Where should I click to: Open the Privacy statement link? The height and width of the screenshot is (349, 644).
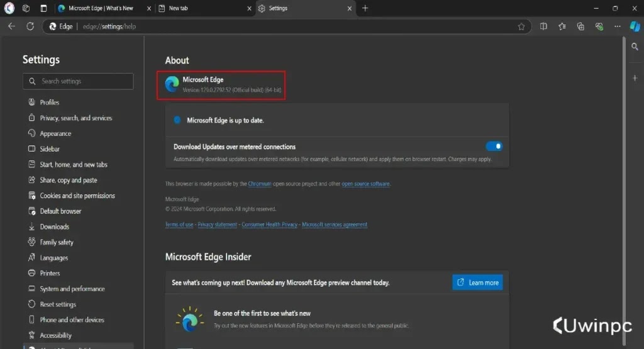[217, 224]
